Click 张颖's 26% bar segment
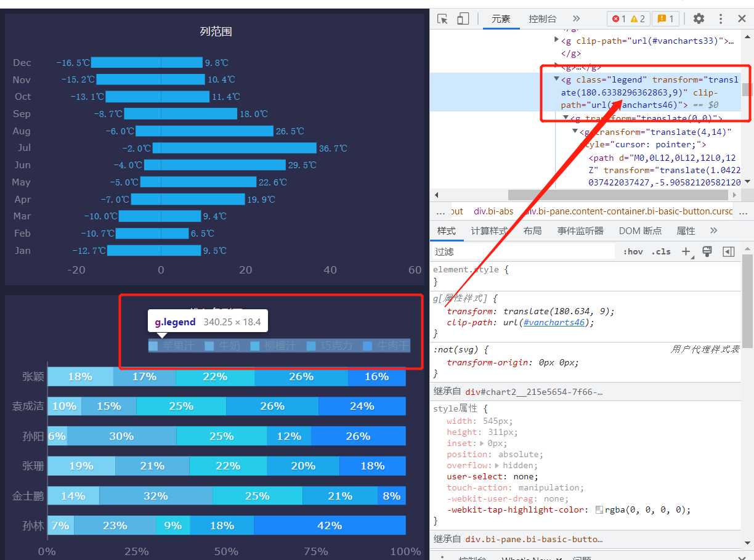Image resolution: width=754 pixels, height=560 pixels. tap(301, 376)
